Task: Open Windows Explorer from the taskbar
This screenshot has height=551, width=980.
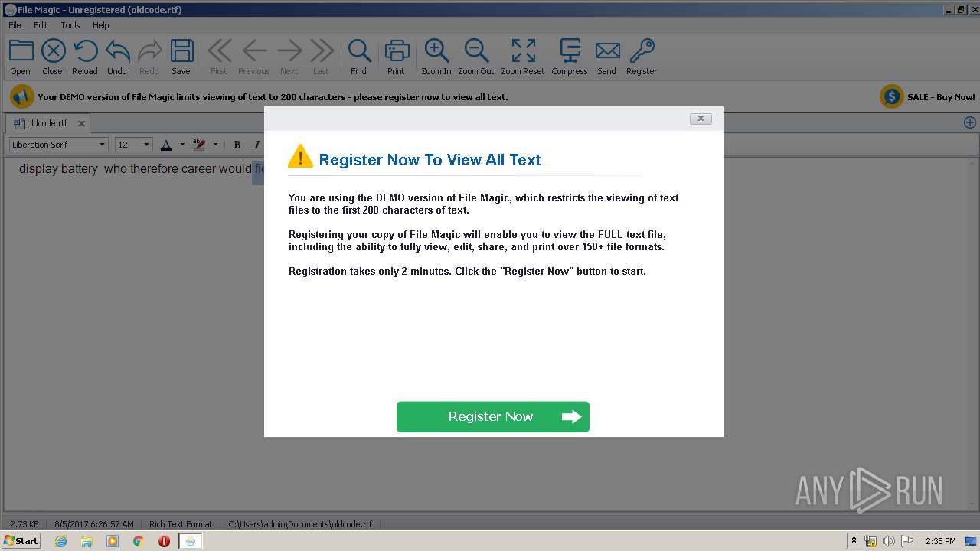Action: (x=87, y=541)
